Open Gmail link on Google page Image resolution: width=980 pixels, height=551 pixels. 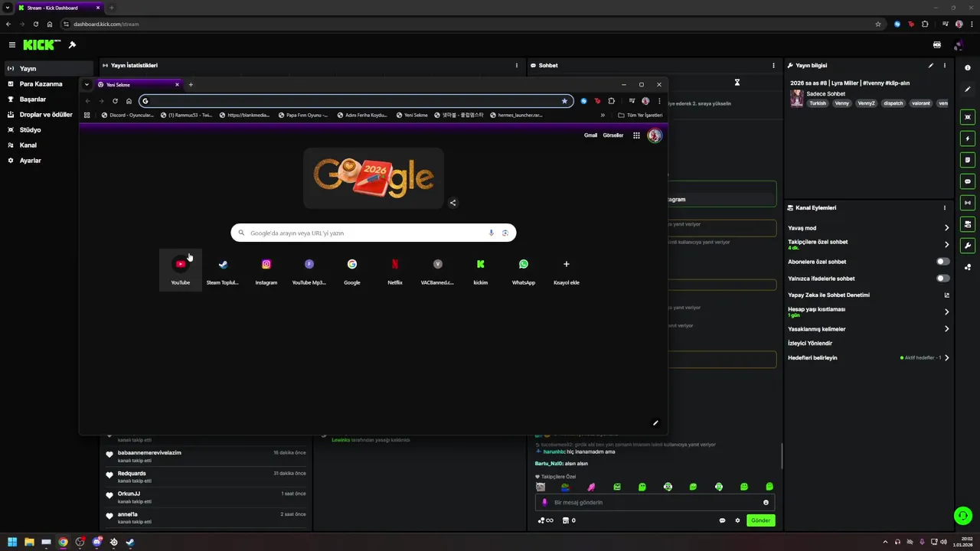coord(590,135)
